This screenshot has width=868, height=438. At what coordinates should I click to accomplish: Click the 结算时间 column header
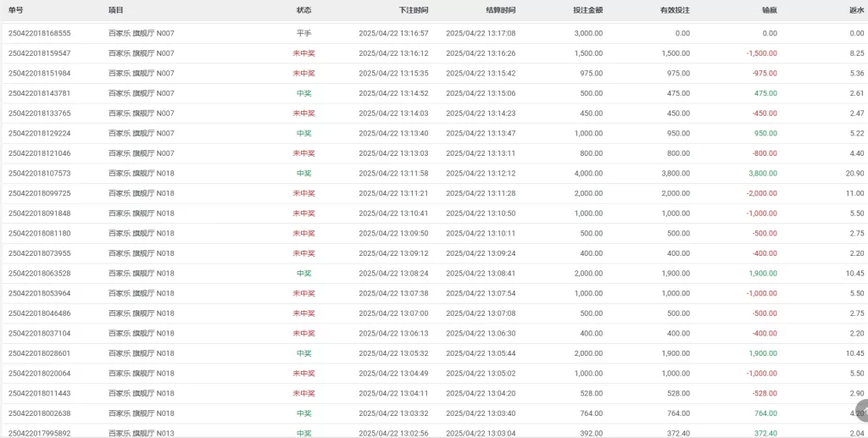coord(500,10)
